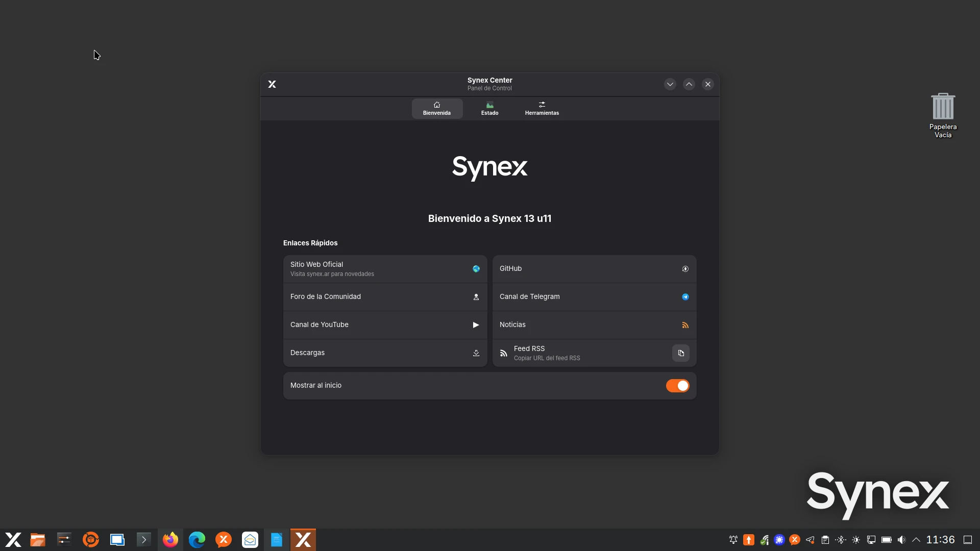
Task: Open notifications bell in system tray
Action: pyautogui.click(x=733, y=540)
